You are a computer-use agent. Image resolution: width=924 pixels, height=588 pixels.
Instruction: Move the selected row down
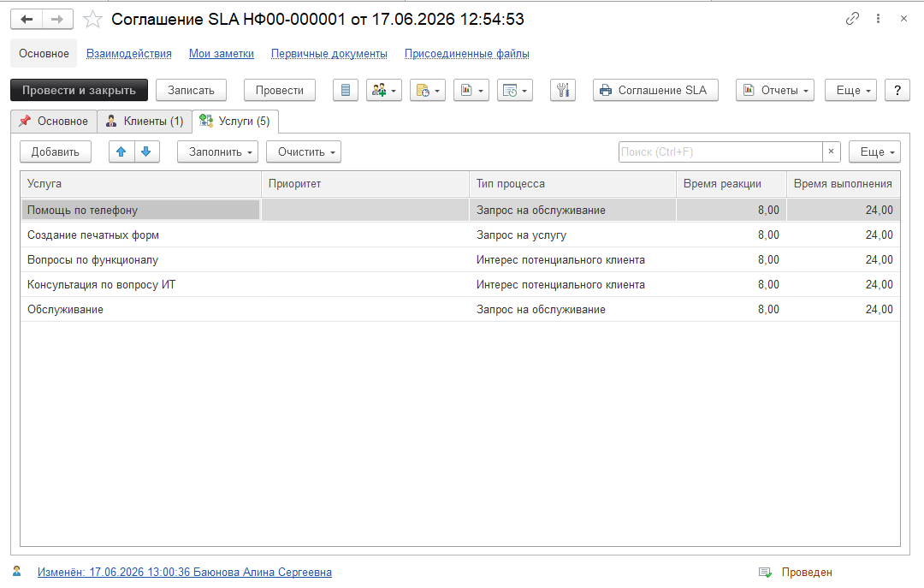point(147,151)
